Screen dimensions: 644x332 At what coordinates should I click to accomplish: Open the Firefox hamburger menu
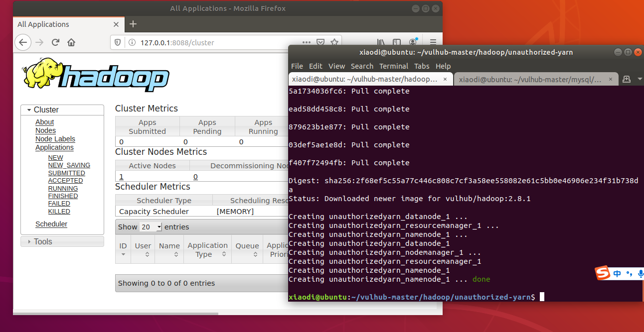(x=433, y=42)
